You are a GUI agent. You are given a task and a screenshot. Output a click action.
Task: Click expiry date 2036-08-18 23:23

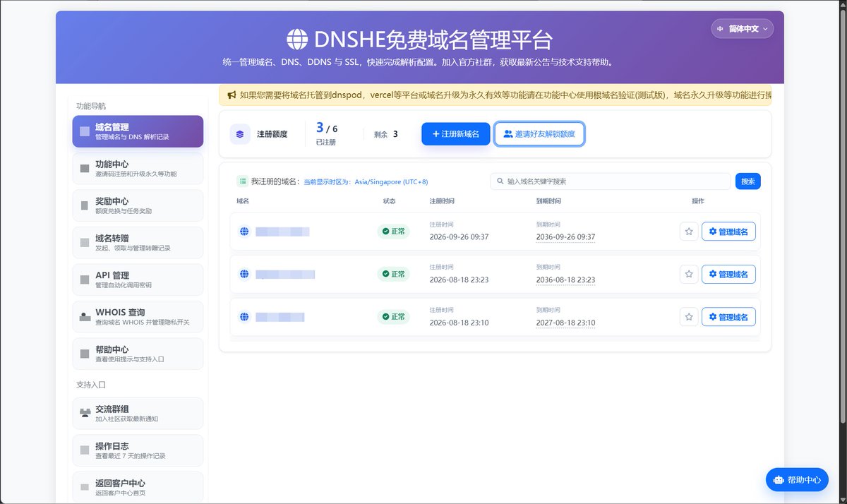click(x=565, y=280)
